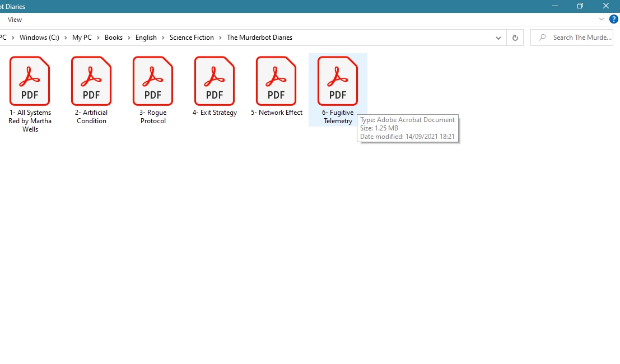Expand the chevron after 'My PC' breadcrumb
Screen dimensions: 620x364
coord(98,38)
